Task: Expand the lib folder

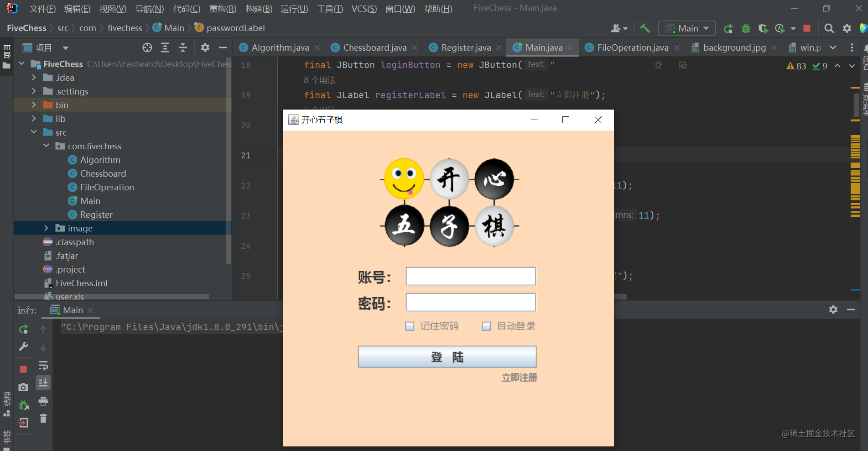Action: click(34, 119)
